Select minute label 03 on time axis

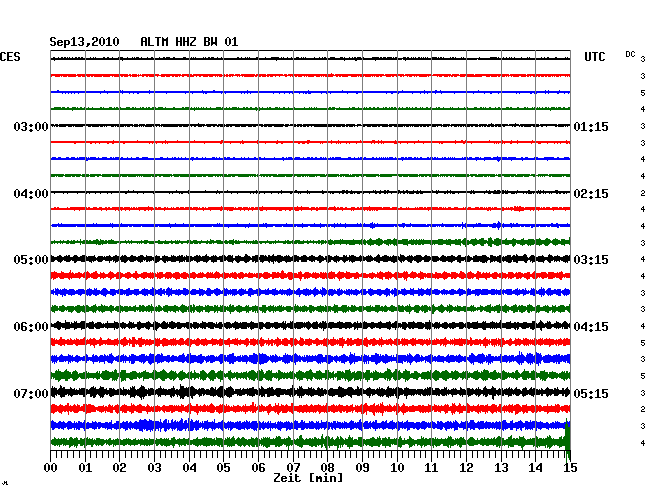[x=154, y=467]
